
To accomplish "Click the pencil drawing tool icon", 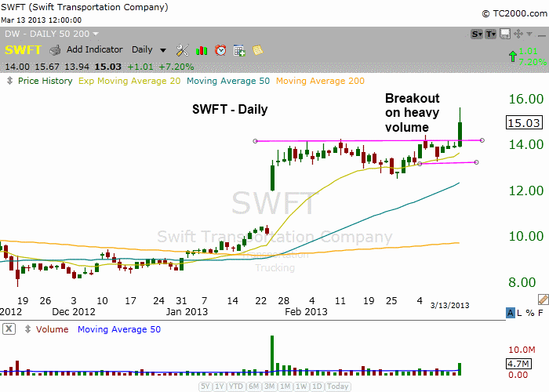I will (x=543, y=299).
